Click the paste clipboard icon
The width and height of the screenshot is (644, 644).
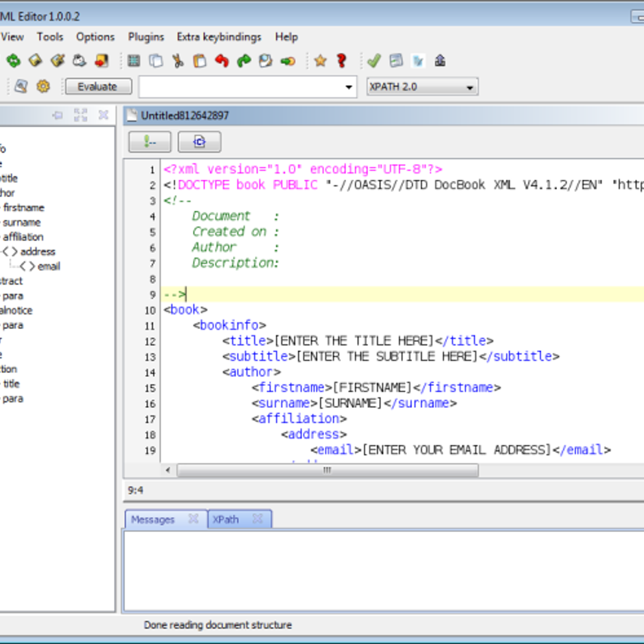point(200,61)
